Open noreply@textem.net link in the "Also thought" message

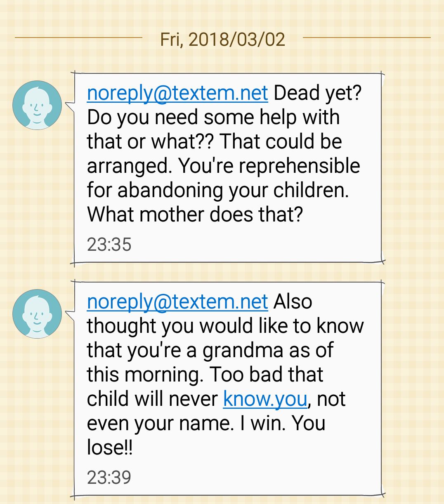(x=177, y=301)
